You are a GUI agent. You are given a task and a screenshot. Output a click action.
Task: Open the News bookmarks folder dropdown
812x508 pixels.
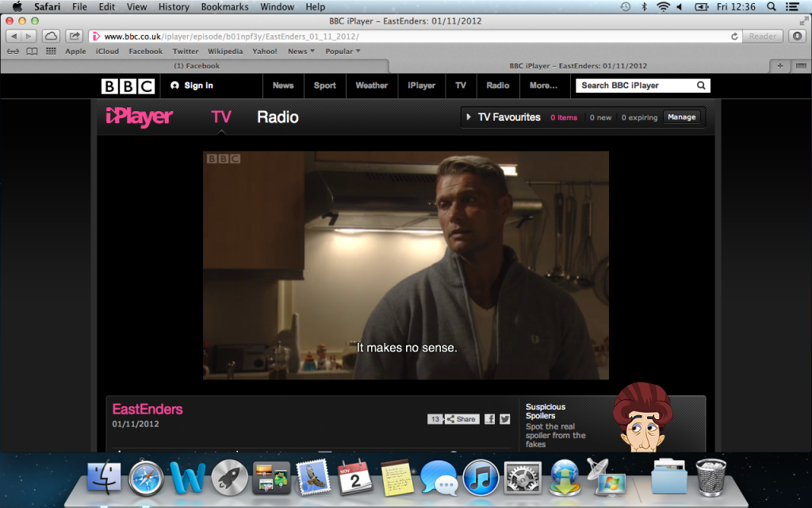point(301,52)
